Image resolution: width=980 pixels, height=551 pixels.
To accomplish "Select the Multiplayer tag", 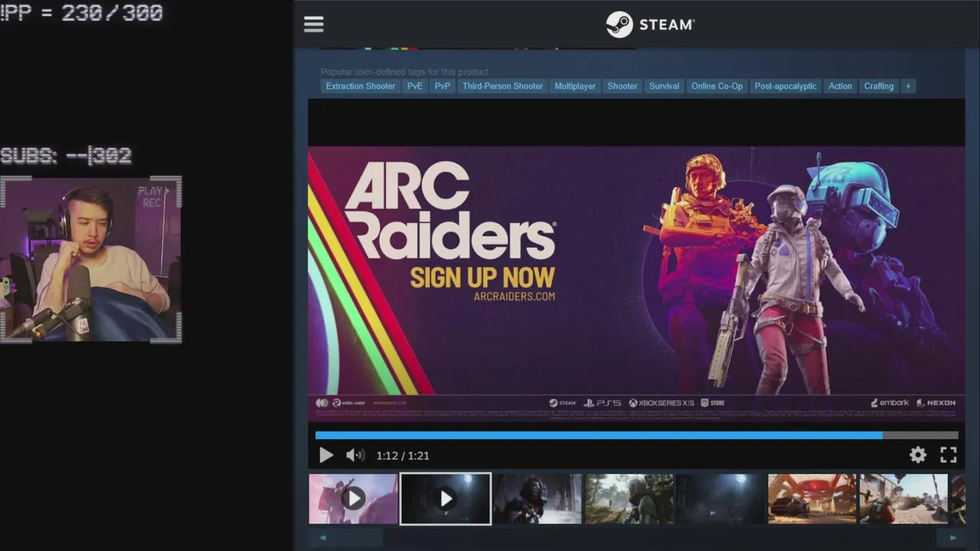I will 575,86.
